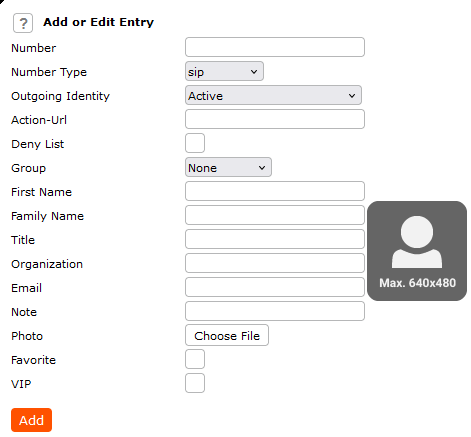471x437 pixels.
Task: Click the orange Add button
Action: coord(31,420)
